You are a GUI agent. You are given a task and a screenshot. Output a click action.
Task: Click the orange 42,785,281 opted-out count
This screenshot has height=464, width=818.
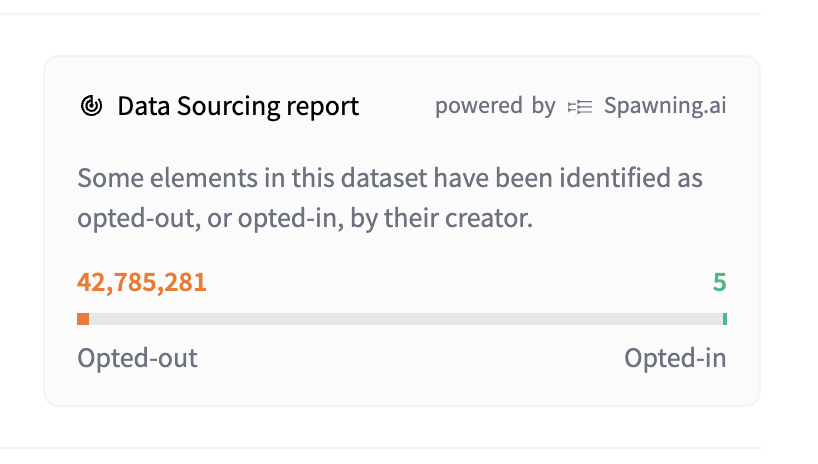point(142,282)
